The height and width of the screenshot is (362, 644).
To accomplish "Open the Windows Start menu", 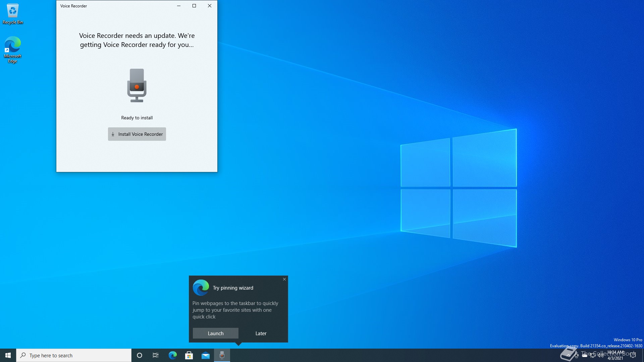I will point(8,355).
